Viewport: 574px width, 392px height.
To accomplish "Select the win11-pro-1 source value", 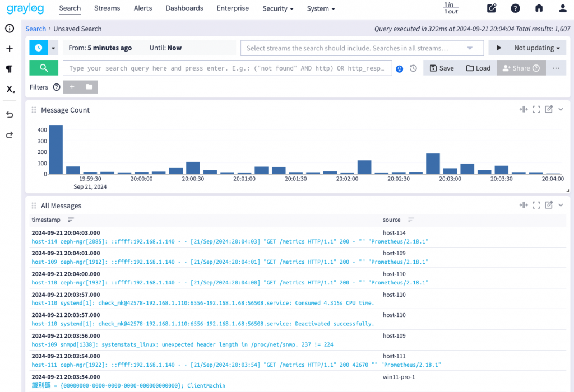I will pyautogui.click(x=399, y=377).
